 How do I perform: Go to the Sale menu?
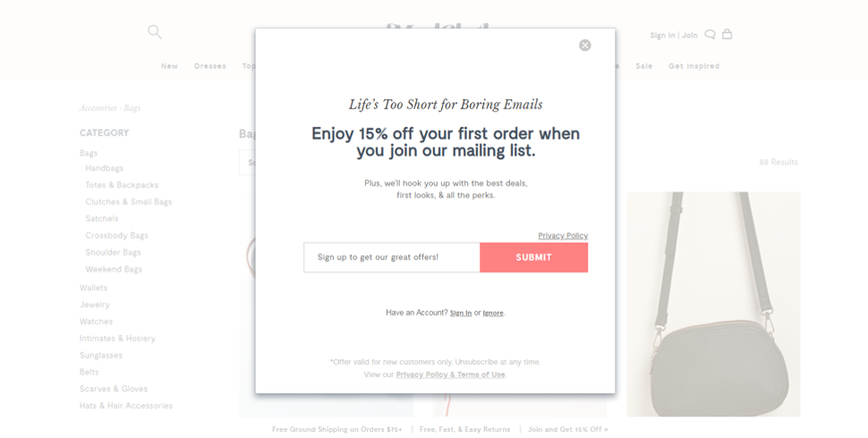644,66
